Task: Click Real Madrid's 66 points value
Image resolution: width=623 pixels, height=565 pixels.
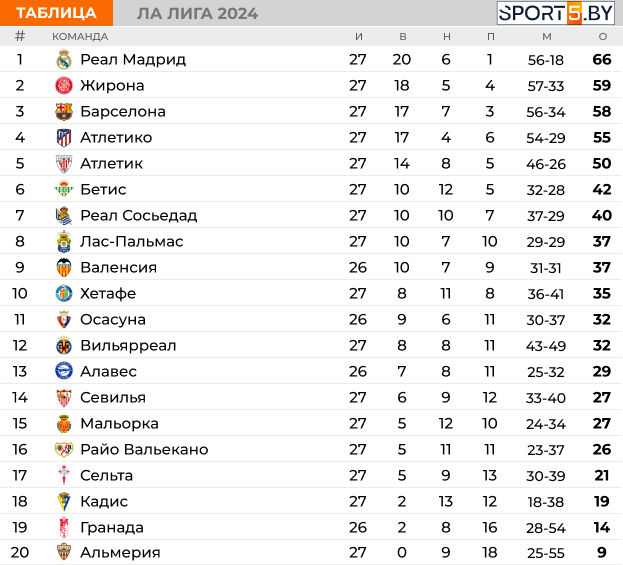Action: point(602,60)
